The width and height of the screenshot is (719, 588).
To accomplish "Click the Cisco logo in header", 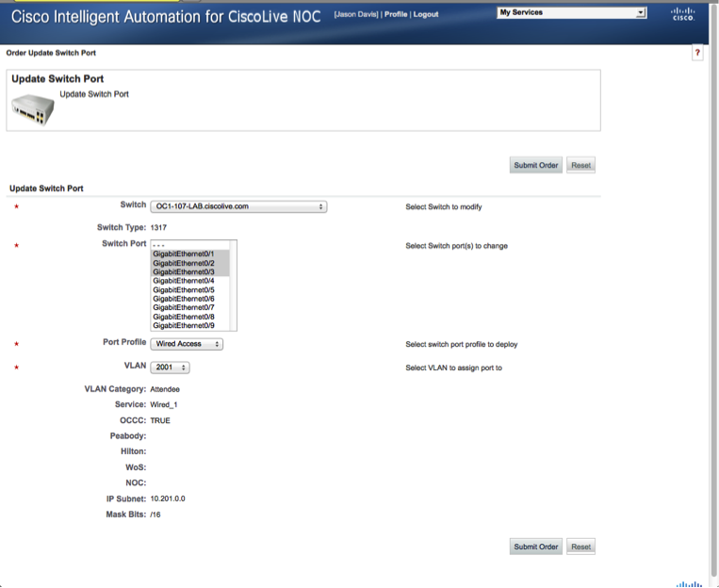I will point(683,14).
